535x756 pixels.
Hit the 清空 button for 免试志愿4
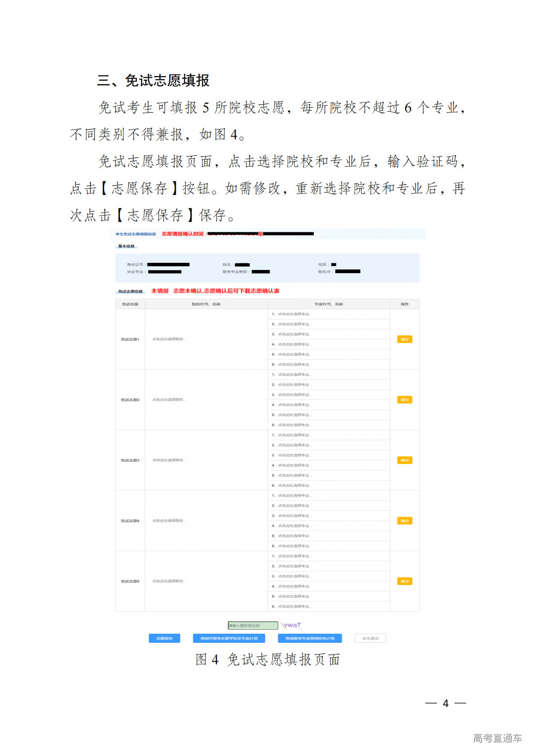tap(405, 521)
